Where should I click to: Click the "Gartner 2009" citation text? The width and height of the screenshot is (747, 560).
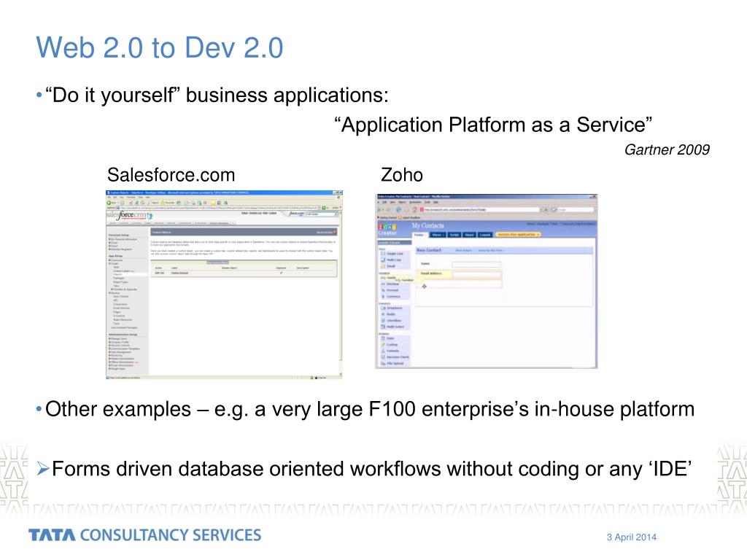pos(667,149)
